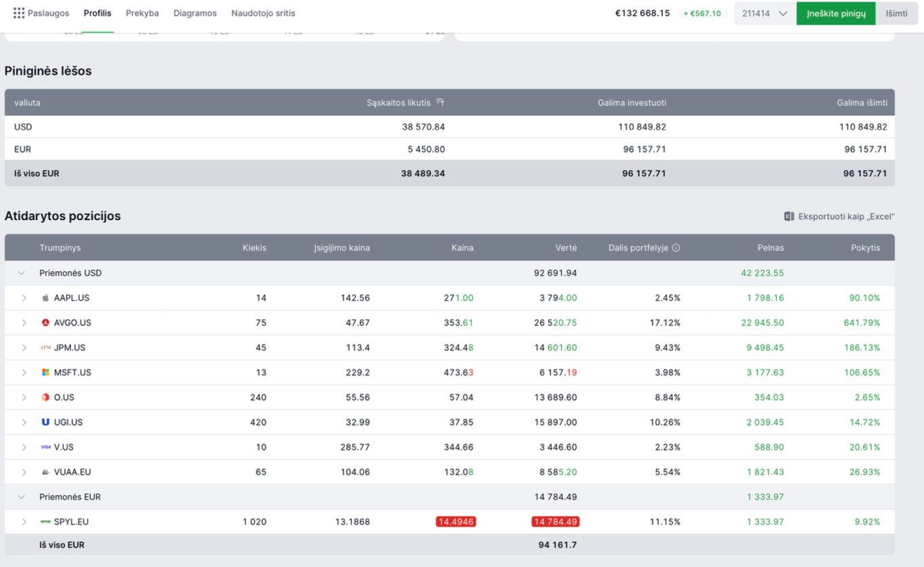Screen dimensions: 924x567
Task: Expand the SPYL.EU position row
Action: (x=24, y=522)
